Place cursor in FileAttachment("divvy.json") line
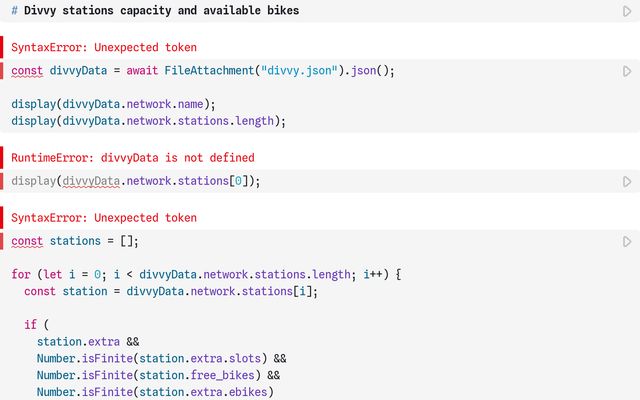The width and height of the screenshot is (640, 400). [203, 71]
